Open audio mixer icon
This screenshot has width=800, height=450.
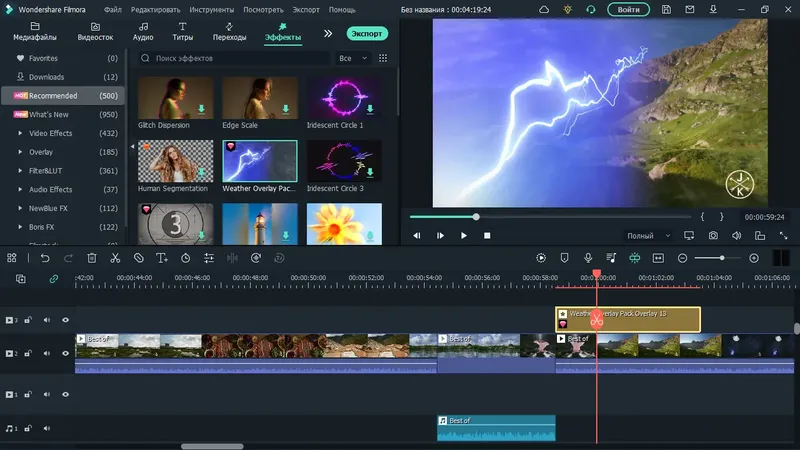[611, 258]
